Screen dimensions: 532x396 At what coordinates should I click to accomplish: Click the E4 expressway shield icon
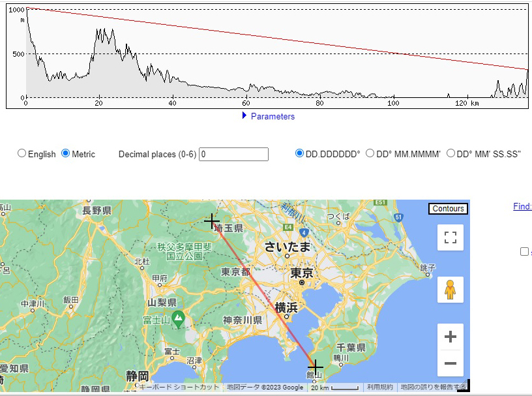point(288,227)
